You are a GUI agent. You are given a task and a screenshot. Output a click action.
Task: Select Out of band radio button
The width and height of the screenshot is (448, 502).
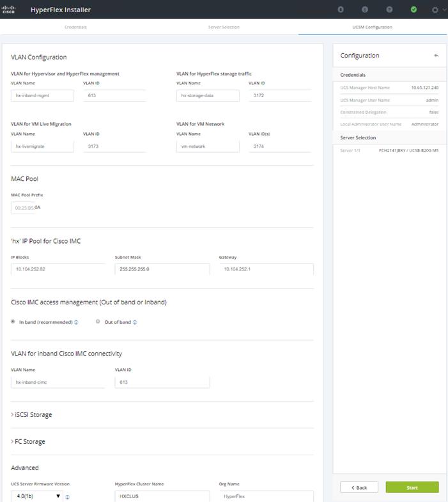[x=98, y=322]
